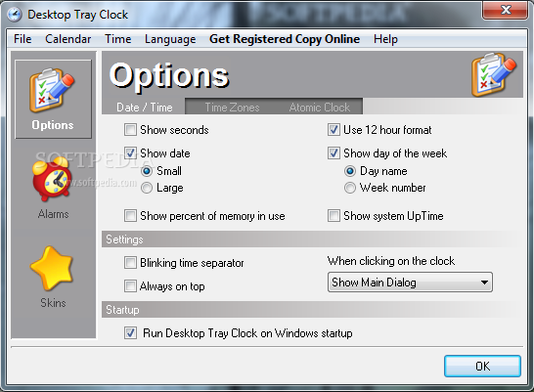Switch to the Date / Time tab
Screen dimensions: 534x392
pyautogui.click(x=145, y=108)
